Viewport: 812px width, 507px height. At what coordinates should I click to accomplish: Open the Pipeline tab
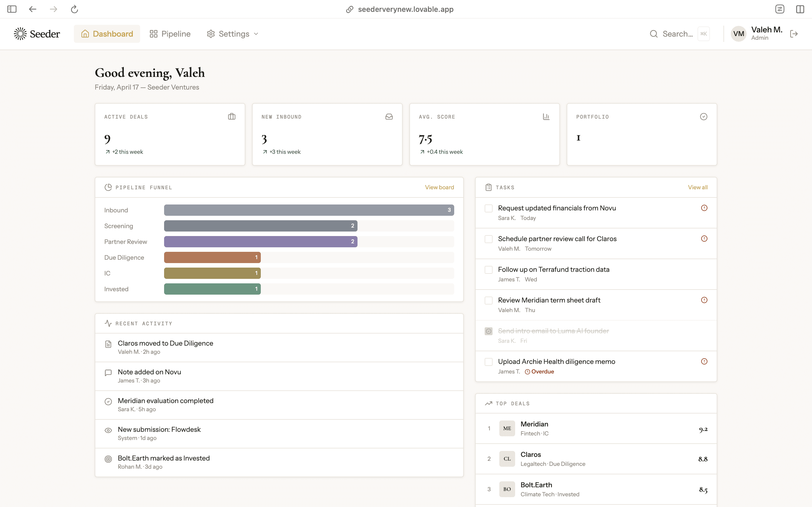[170, 34]
